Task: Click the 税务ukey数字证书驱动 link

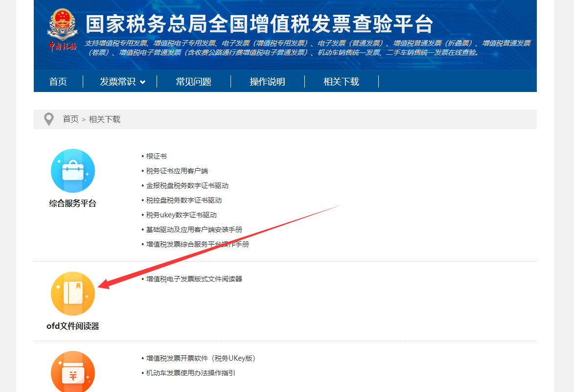Action: click(181, 215)
